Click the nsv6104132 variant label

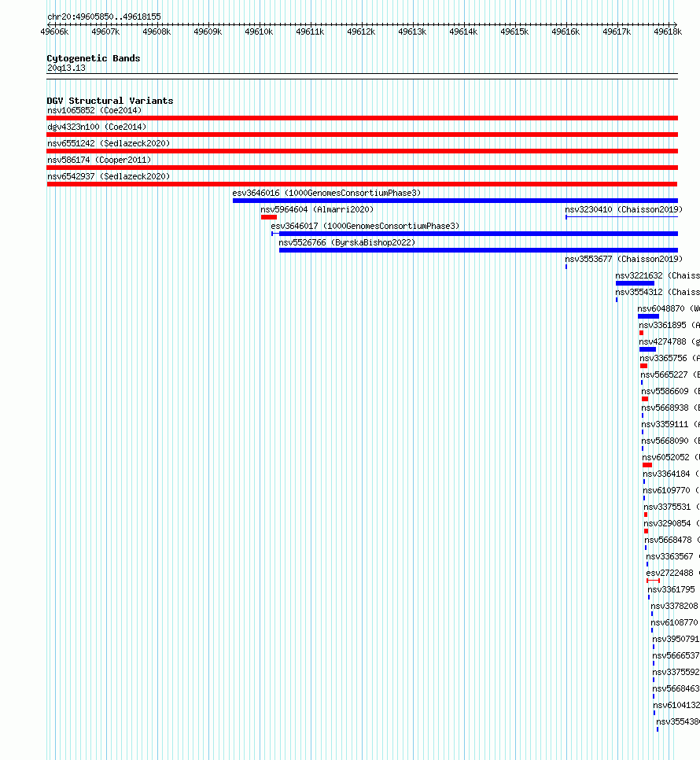coord(676,704)
